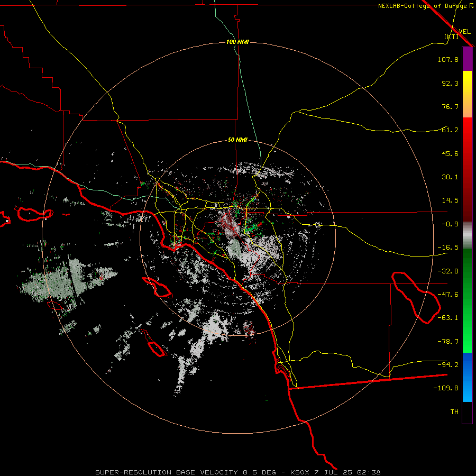
Task: Click the 45.6 legend value
Action: 450,153
